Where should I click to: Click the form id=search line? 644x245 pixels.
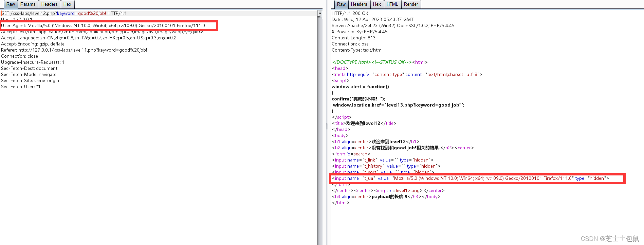(351, 154)
